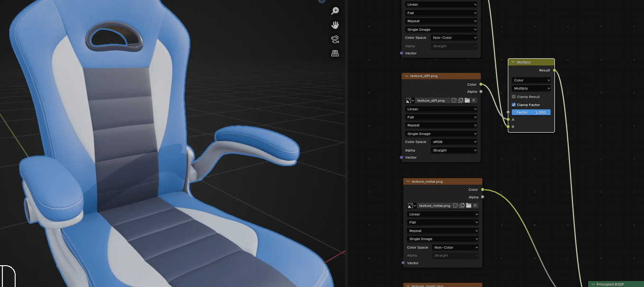Click the Result output socket of Multiply
Viewport: 644px width, 287px height.
point(554,71)
